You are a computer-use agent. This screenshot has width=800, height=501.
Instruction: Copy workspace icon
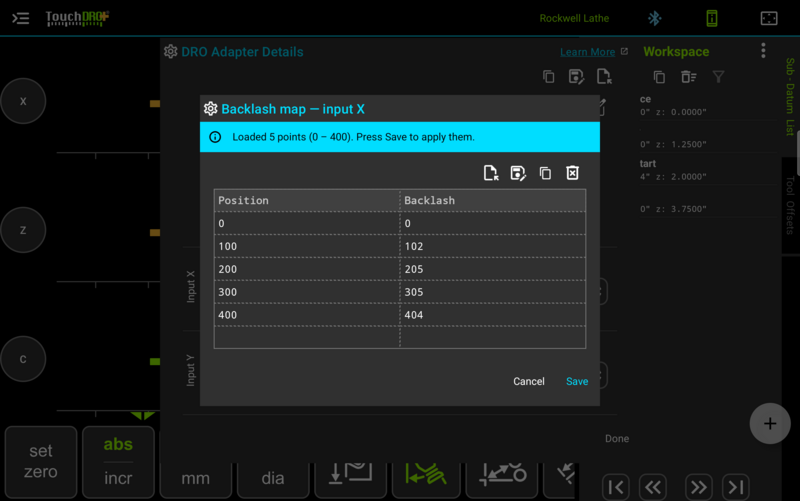tap(659, 77)
